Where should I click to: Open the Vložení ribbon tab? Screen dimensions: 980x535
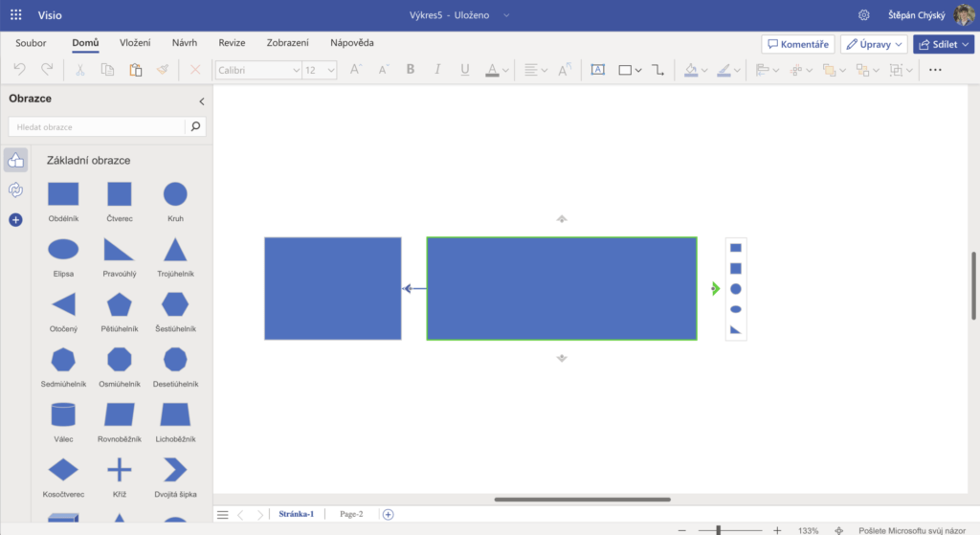[x=135, y=43]
